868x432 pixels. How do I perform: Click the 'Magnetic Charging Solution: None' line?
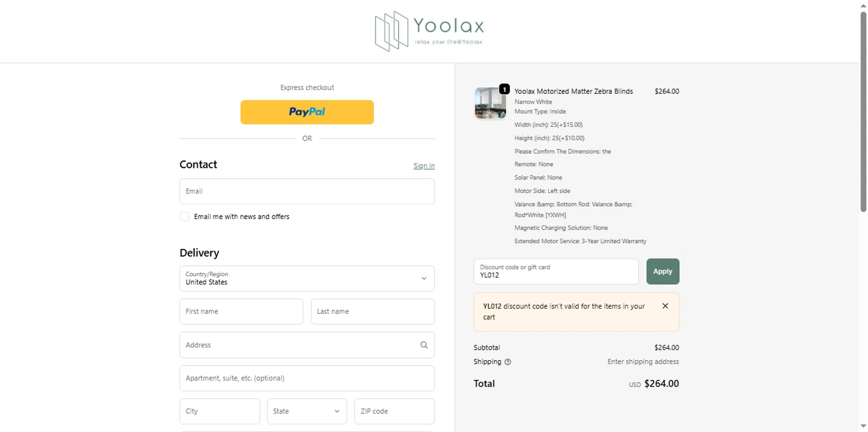click(x=561, y=228)
